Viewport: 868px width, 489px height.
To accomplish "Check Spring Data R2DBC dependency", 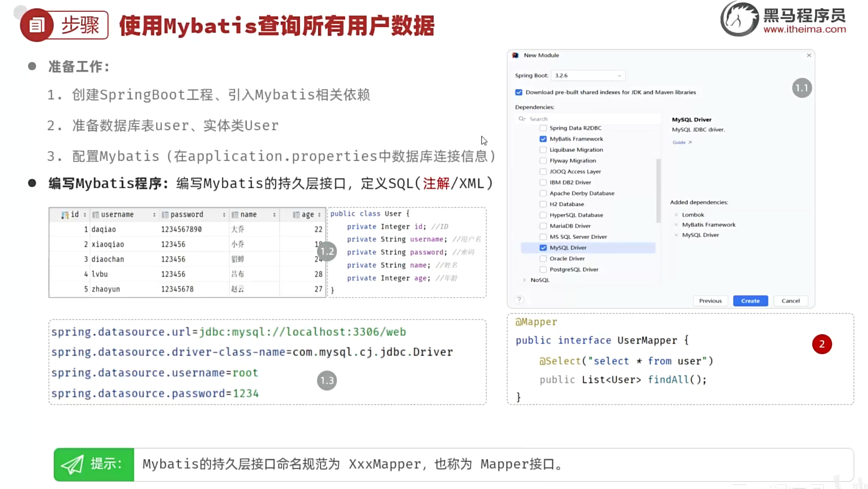I will pyautogui.click(x=543, y=128).
